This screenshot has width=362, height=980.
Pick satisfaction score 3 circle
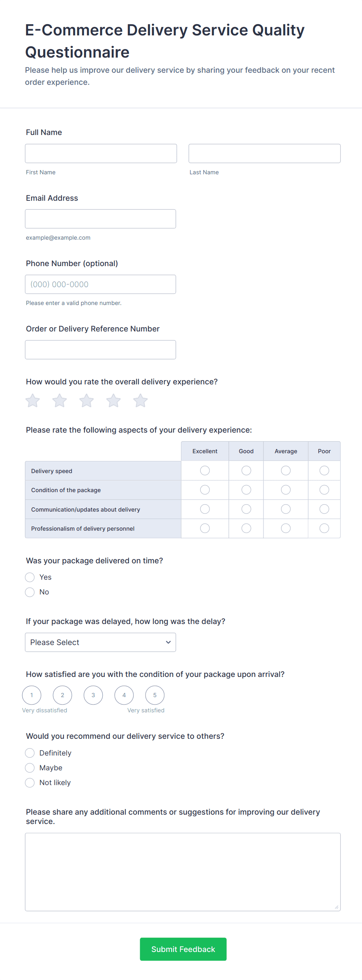point(93,695)
